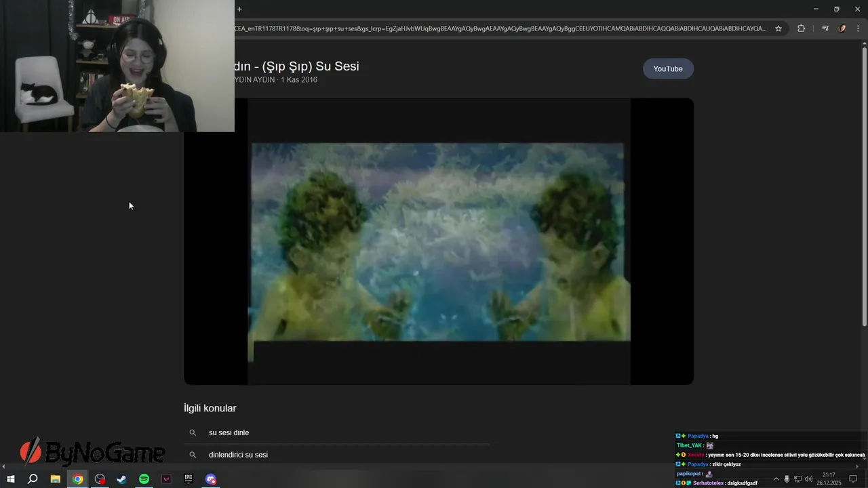Open the Chrome extensions puzzle icon
The height and width of the screenshot is (488, 868).
[802, 28]
